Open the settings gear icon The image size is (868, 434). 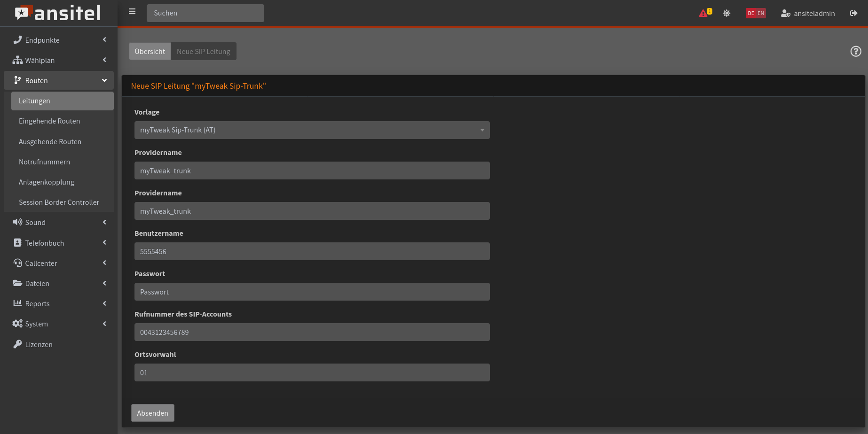click(x=726, y=13)
